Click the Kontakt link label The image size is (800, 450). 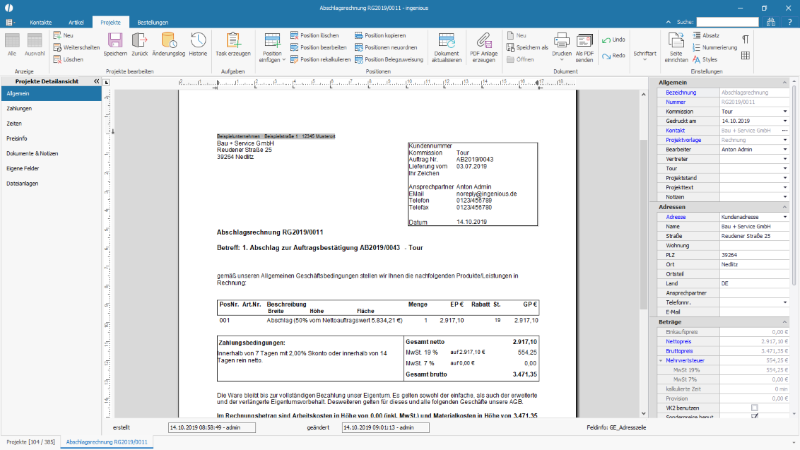[x=675, y=131]
